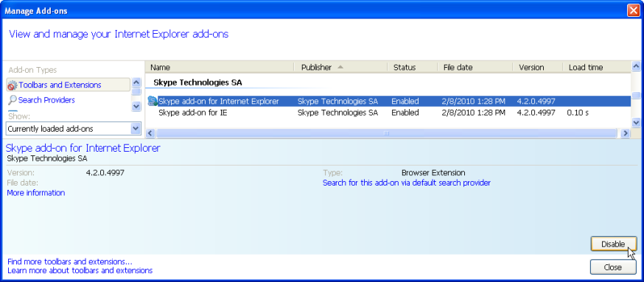Click the horizontal scrollbar left arrow

pyautogui.click(x=150, y=133)
